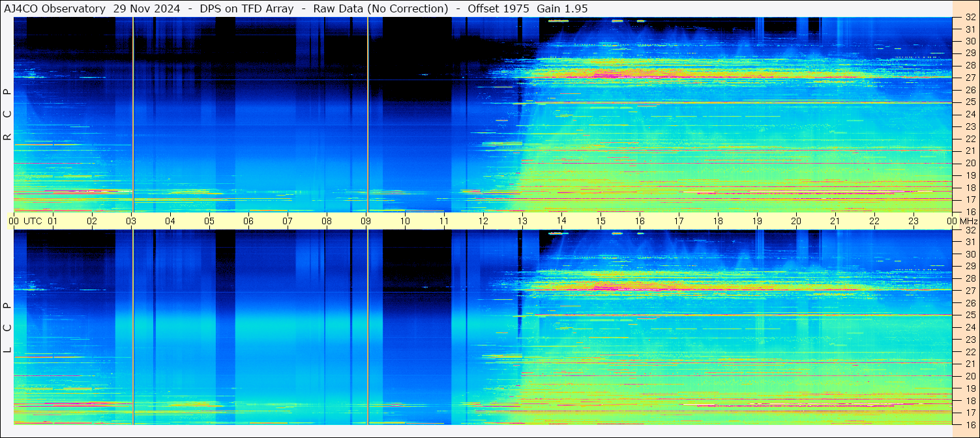Viewport: 980px width, 438px height.
Task: Click the AJ4CO Observatory title text
Action: pyautogui.click(x=55, y=8)
